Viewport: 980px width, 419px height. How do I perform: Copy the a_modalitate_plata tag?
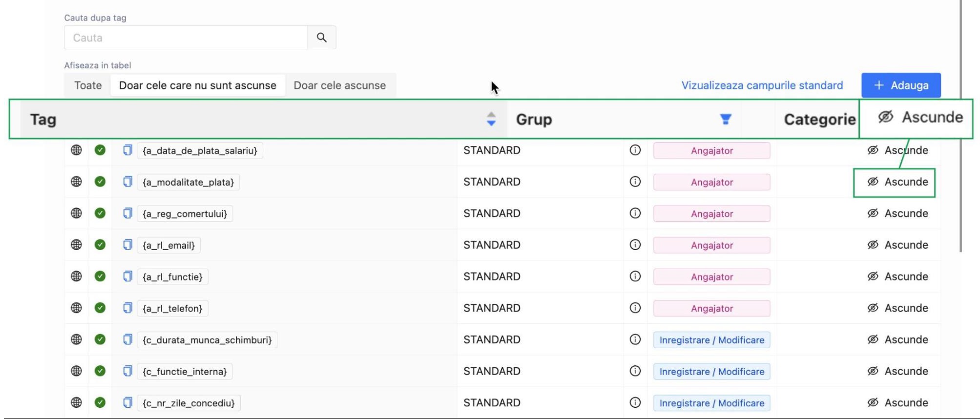pyautogui.click(x=127, y=182)
